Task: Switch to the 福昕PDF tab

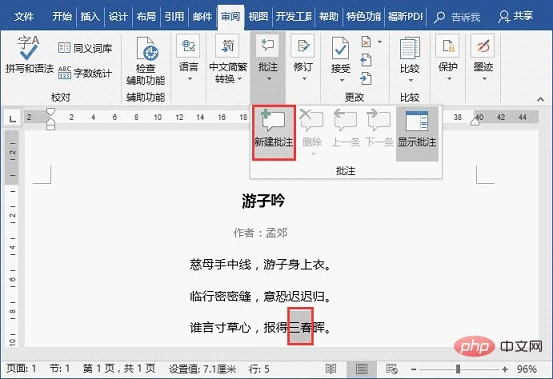Action: [405, 16]
